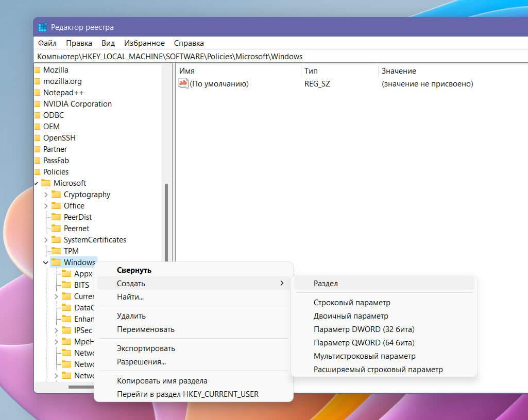Expand the Office key
528x420 pixels.
coord(46,206)
